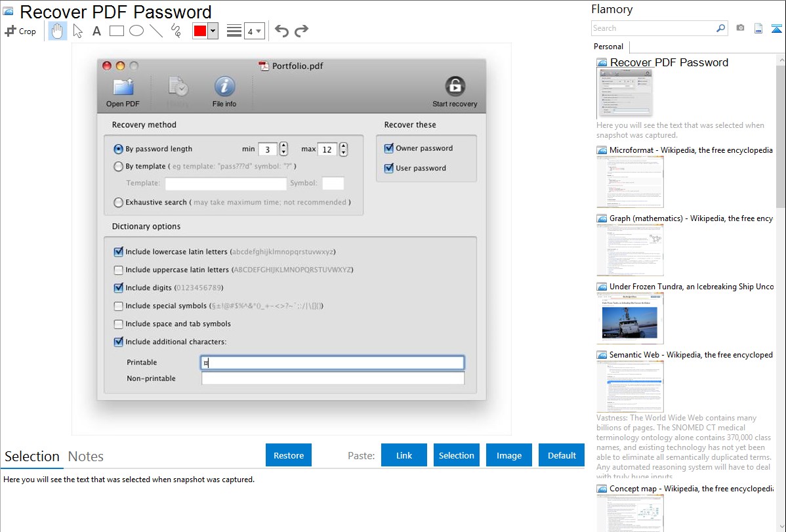Image resolution: width=786 pixels, height=532 pixels.
Task: Click the Template input field
Action: pos(226,184)
